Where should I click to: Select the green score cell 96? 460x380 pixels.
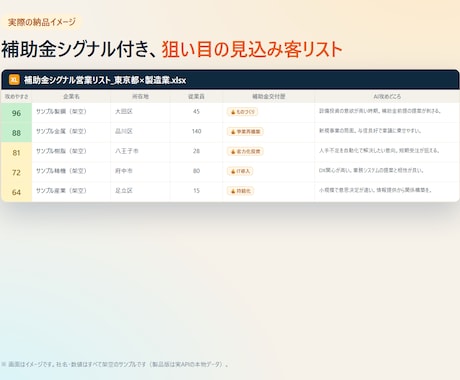tap(16, 113)
